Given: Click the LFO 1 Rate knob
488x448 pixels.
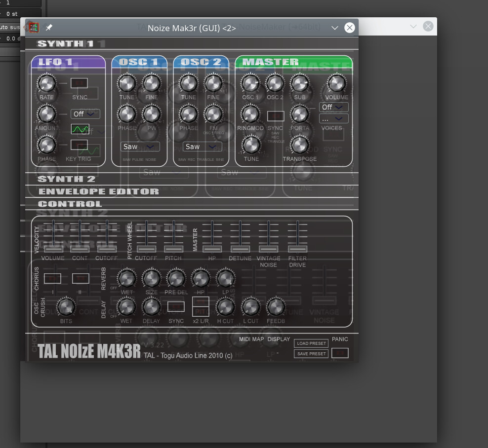Looking at the screenshot, I should 46,83.
